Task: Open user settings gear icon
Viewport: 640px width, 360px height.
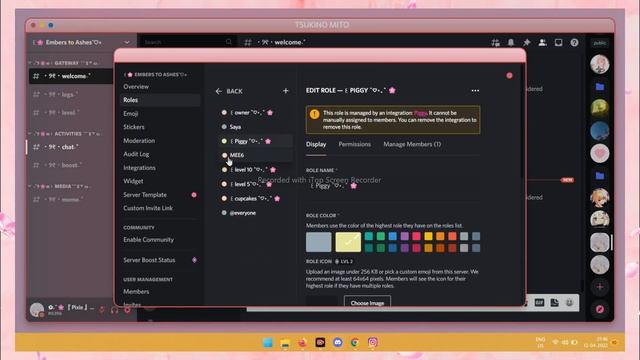Action: (127, 310)
